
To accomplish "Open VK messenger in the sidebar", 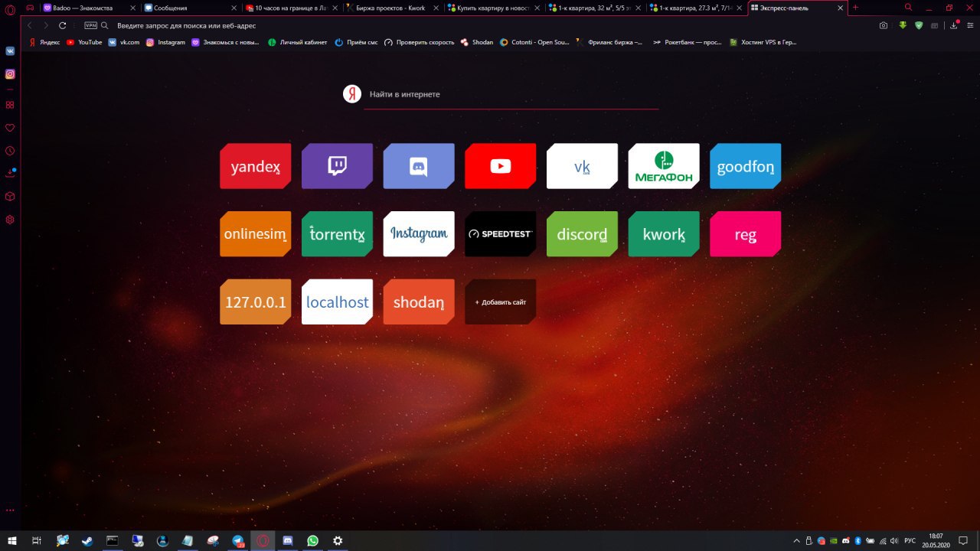I will click(x=10, y=51).
